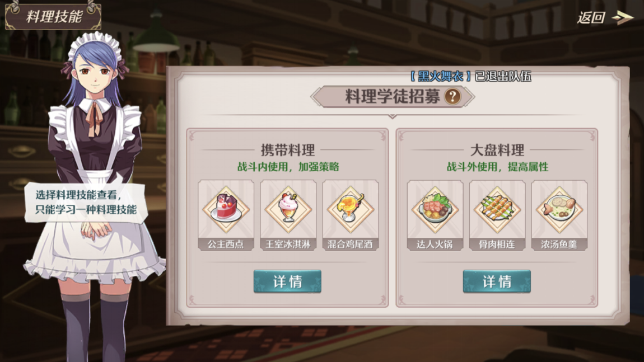
Task: Click the 大盘料理 panel heading
Action: point(497,150)
